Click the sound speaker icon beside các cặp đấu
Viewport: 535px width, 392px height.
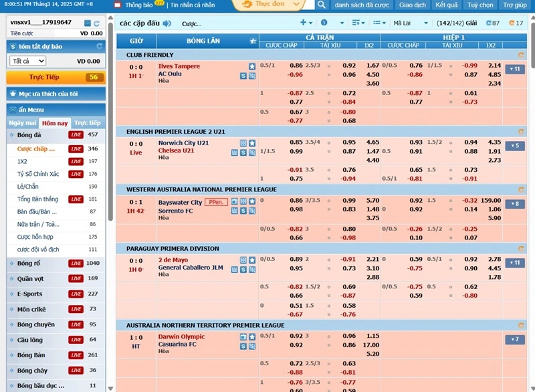tap(167, 23)
